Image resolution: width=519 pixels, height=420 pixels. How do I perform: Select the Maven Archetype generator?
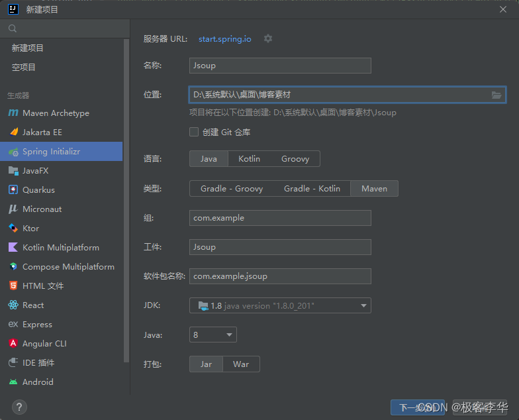click(61, 113)
